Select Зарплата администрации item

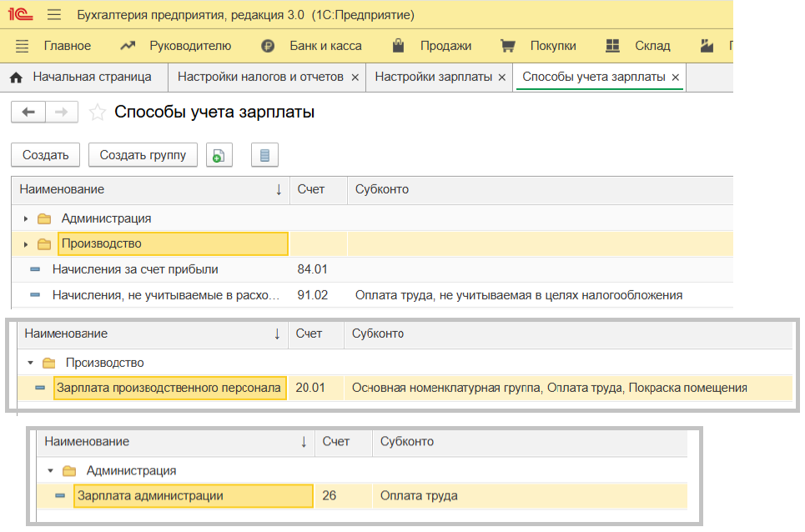pyautogui.click(x=193, y=495)
